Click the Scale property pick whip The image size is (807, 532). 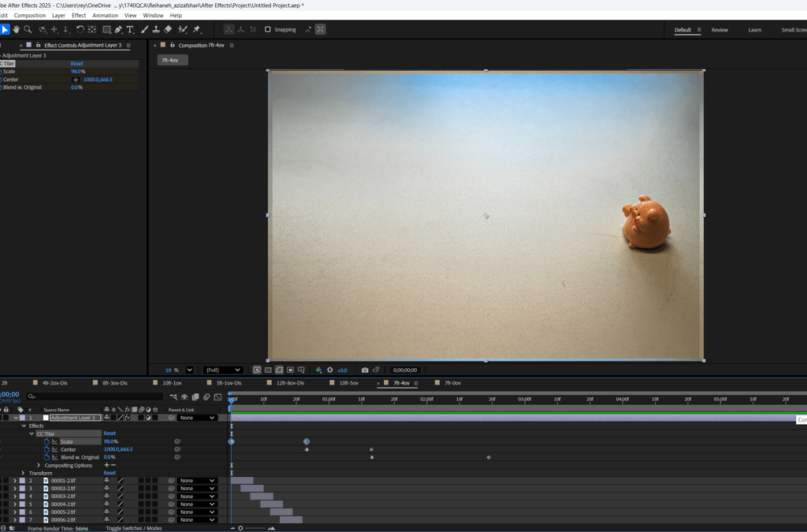click(x=177, y=441)
